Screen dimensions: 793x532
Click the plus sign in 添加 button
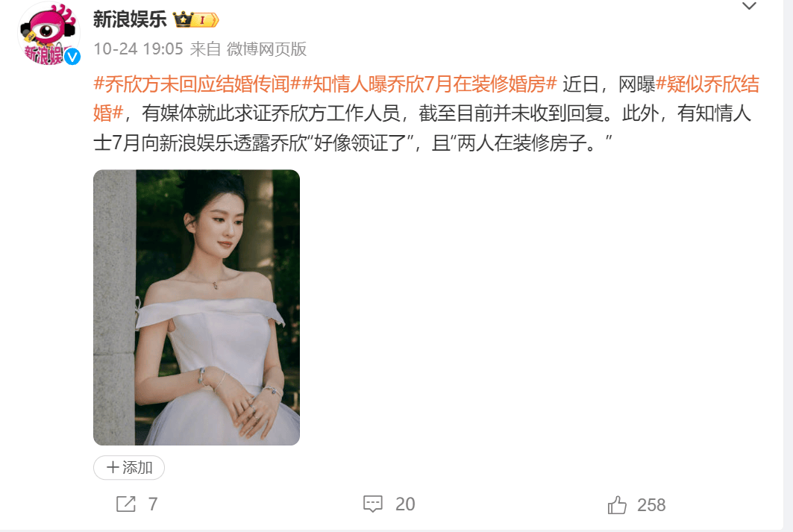tap(113, 467)
